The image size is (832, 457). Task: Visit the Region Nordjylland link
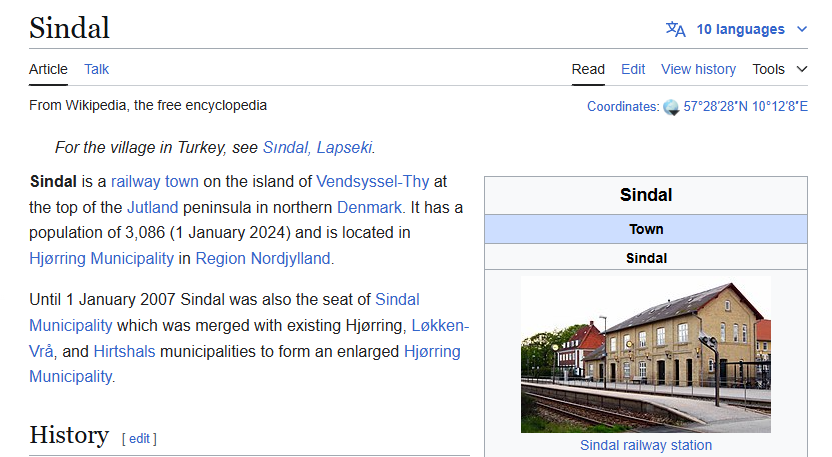tap(262, 258)
